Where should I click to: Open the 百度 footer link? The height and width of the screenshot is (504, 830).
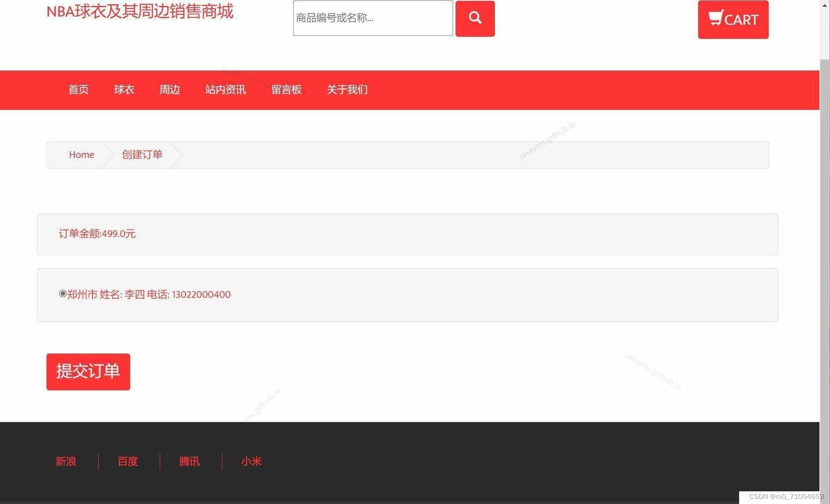pos(128,461)
